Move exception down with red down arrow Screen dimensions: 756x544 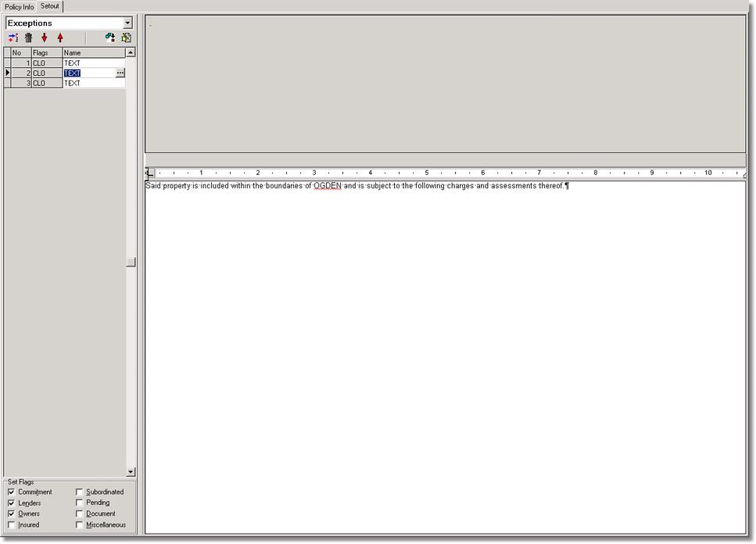click(x=45, y=37)
